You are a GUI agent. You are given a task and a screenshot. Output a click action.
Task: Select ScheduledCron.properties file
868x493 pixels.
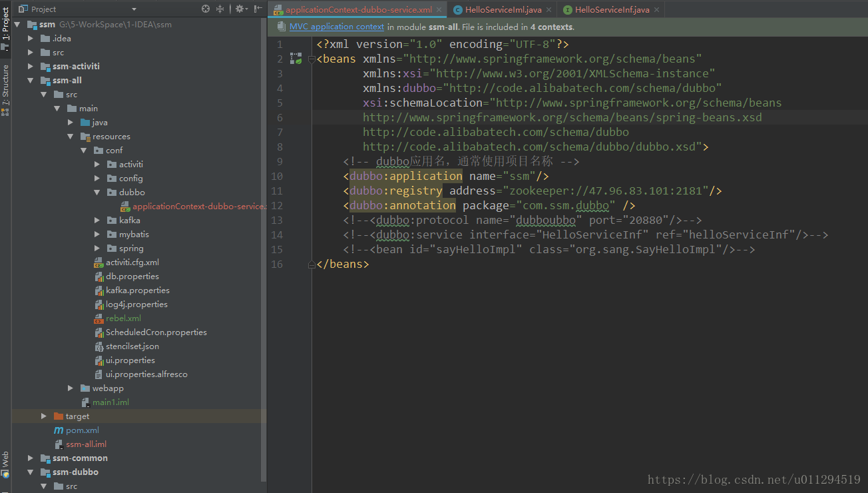pos(156,332)
